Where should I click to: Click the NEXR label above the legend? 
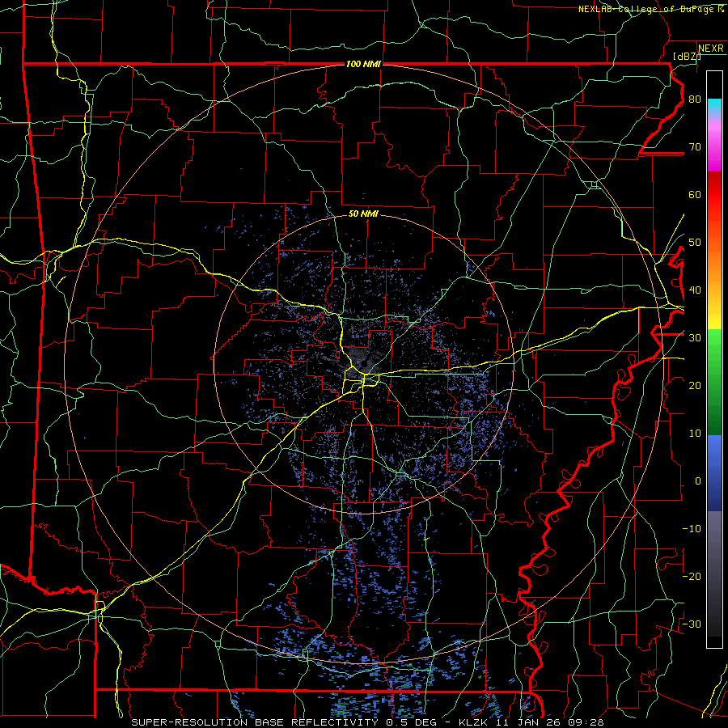point(711,49)
